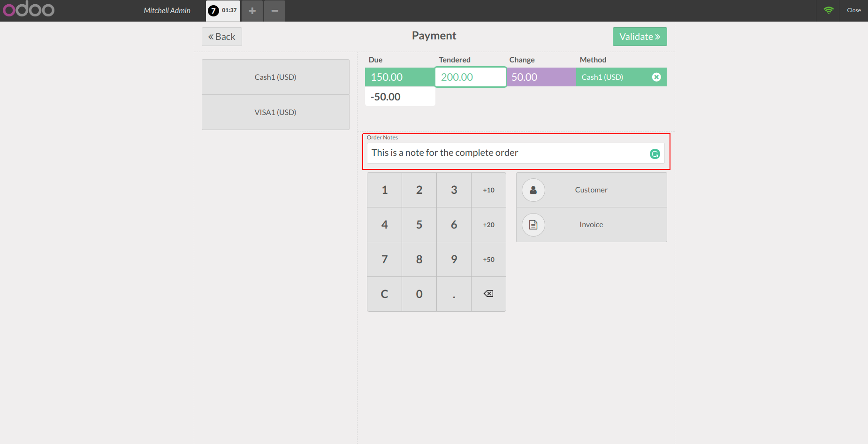The width and height of the screenshot is (868, 444).
Task: Click the backspace icon on the numpad
Action: [x=488, y=294]
